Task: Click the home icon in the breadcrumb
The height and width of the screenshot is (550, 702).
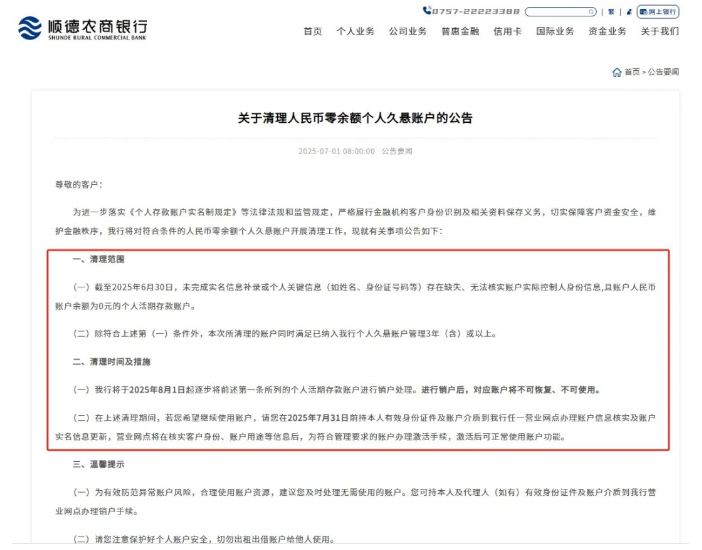Action: [x=617, y=72]
